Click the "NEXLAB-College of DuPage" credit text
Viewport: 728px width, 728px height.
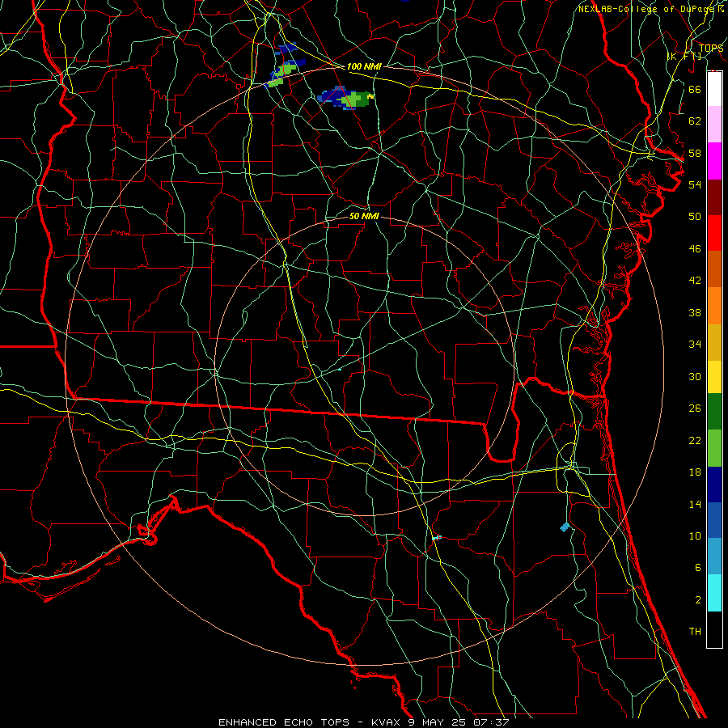[x=645, y=9]
